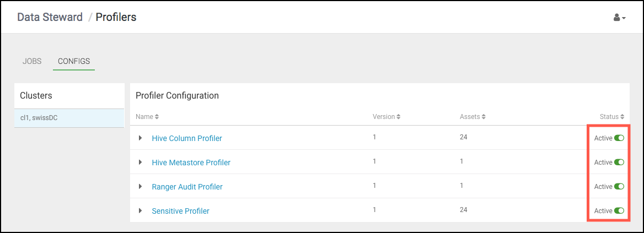The width and height of the screenshot is (644, 233).
Task: Open the Sensitive Profiler link
Action: click(181, 211)
